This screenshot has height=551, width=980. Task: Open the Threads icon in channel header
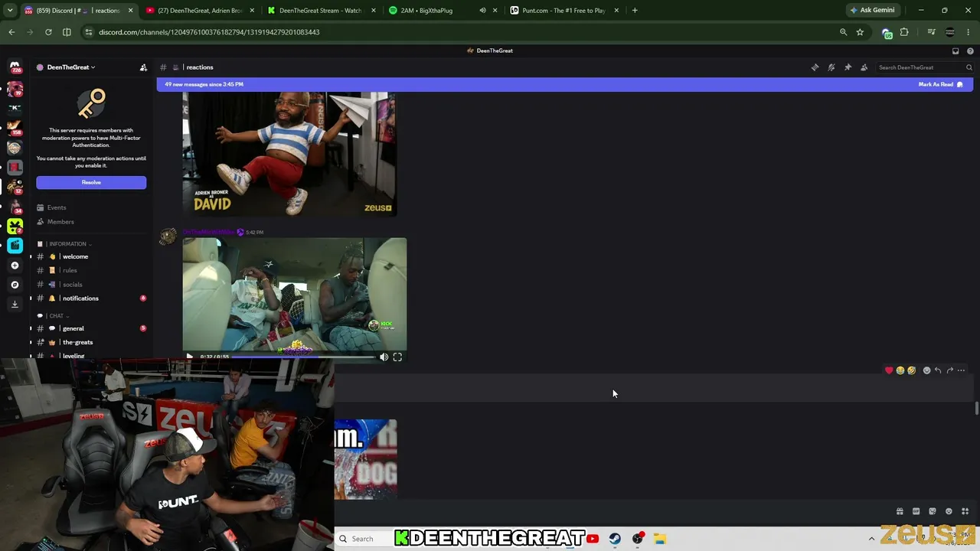point(815,67)
